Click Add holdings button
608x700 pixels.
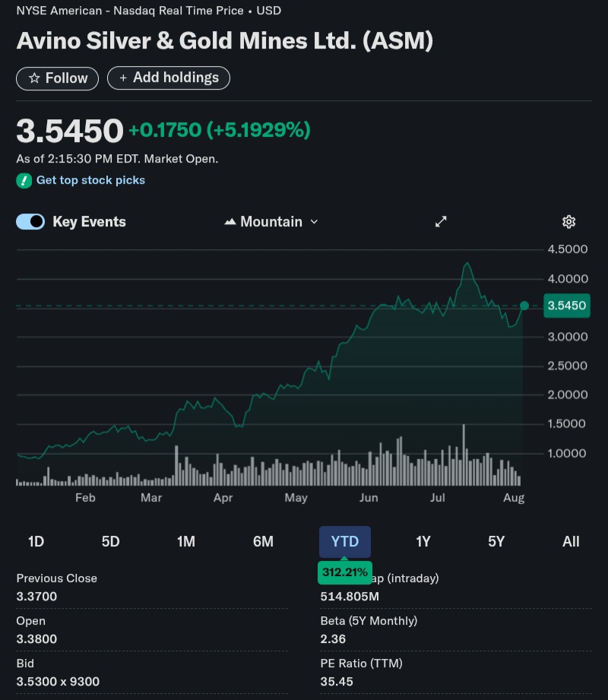pos(169,78)
